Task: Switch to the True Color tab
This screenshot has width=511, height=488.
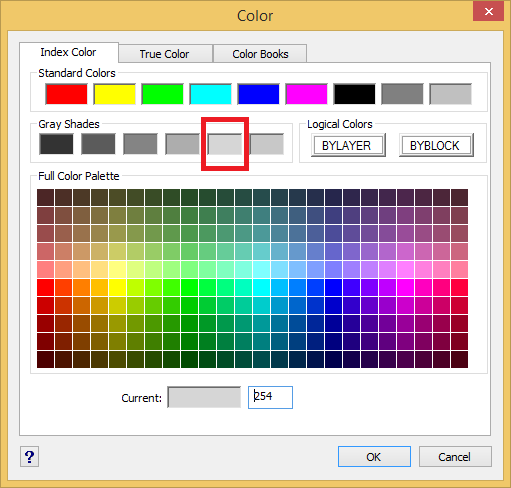Action: 165,54
